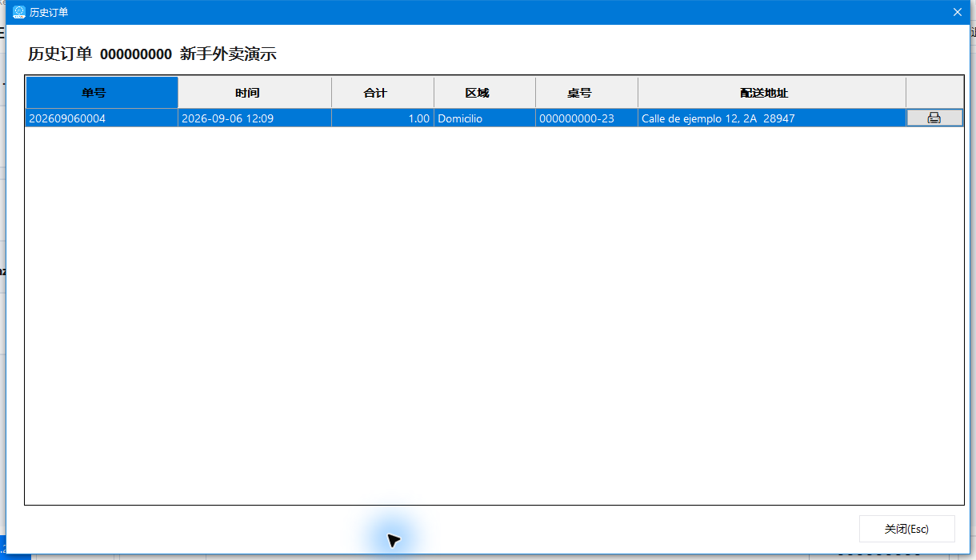Close the 历史订单 window
Viewport: 976px width, 560px height.
click(x=957, y=12)
